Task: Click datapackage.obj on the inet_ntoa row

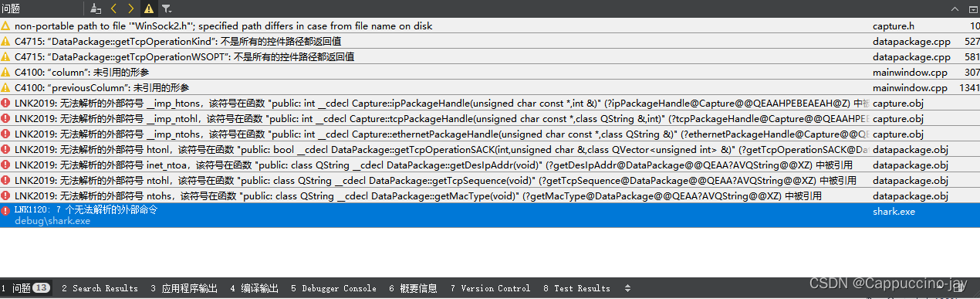Action: [911, 165]
